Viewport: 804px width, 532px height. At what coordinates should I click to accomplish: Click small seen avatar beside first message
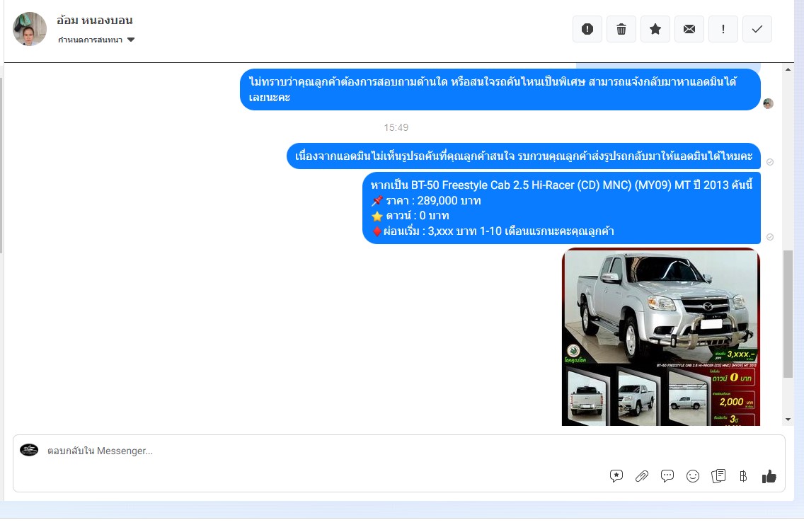[x=768, y=103]
